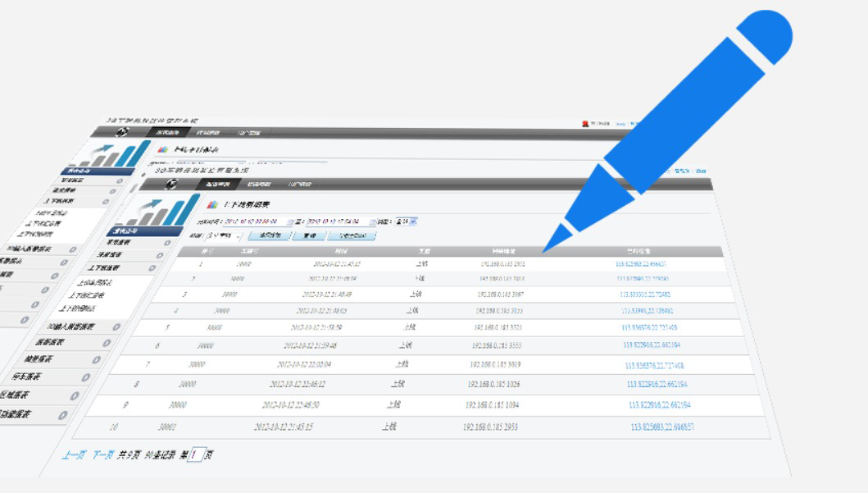Click the red user icon at top right

(585, 124)
